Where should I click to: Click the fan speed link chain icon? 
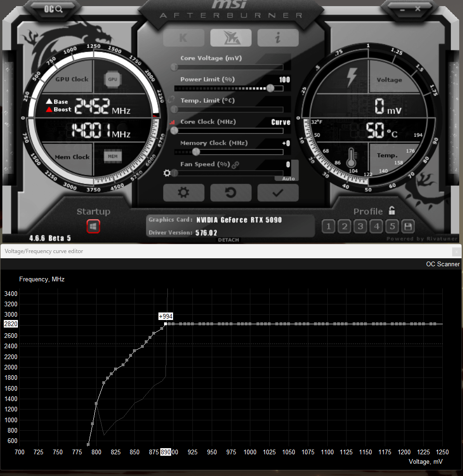click(235, 165)
